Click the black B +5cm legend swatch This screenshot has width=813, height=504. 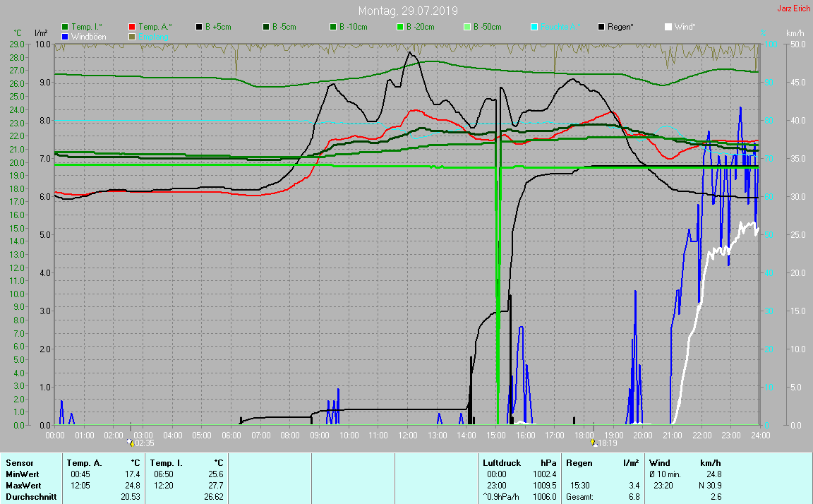[198, 27]
